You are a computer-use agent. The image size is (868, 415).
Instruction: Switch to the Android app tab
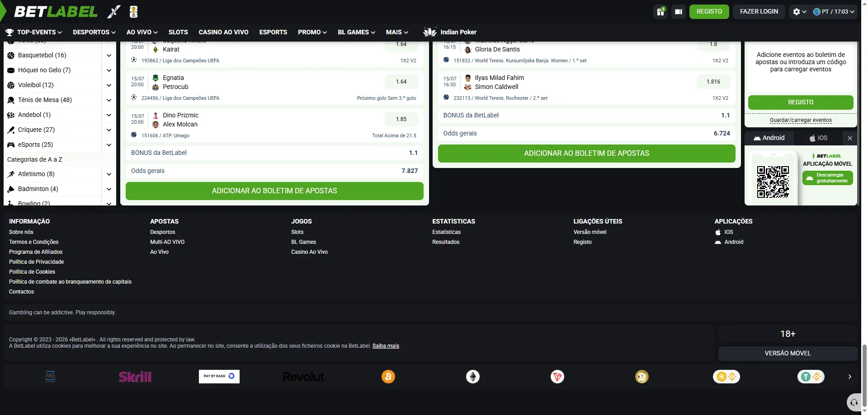tap(769, 138)
